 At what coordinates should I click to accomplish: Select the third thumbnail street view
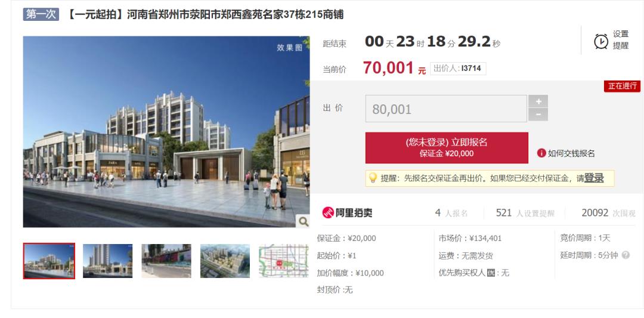pyautogui.click(x=166, y=261)
